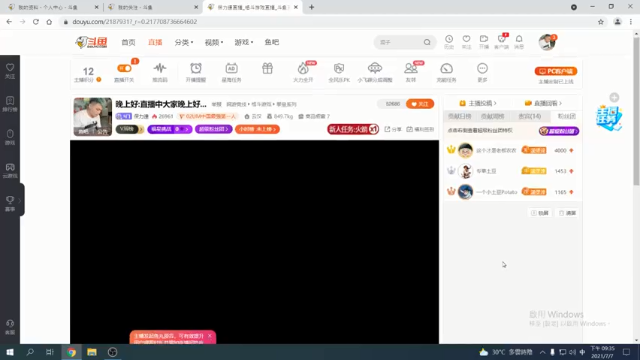Click the streamer thumbnail avatar
The image size is (640, 360).
(92, 117)
